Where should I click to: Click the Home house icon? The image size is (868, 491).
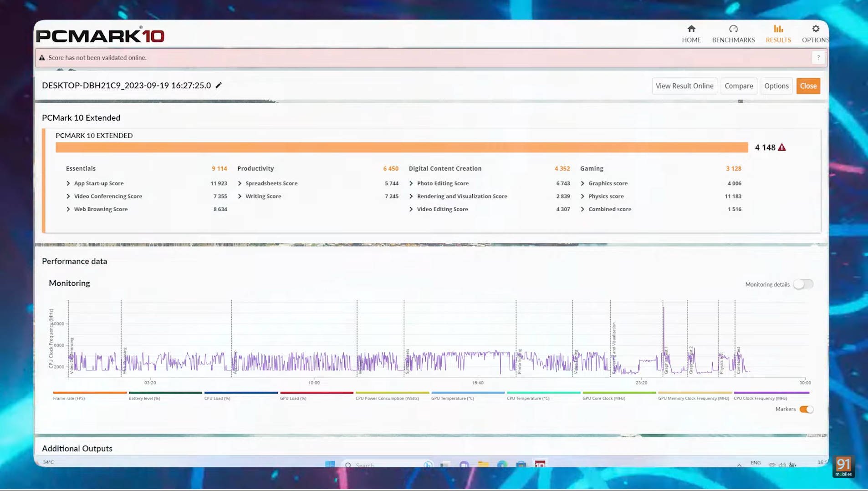point(691,29)
